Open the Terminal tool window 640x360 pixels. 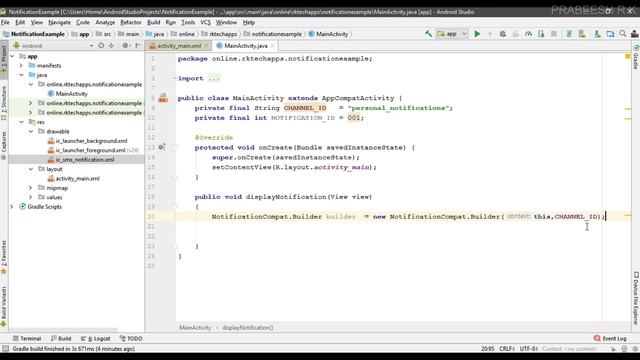27,338
